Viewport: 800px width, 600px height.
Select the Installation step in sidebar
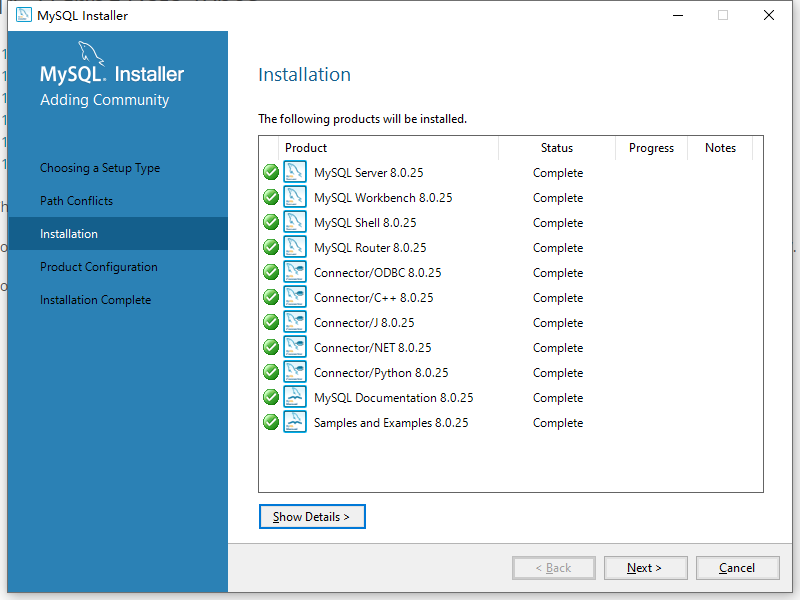(118, 234)
